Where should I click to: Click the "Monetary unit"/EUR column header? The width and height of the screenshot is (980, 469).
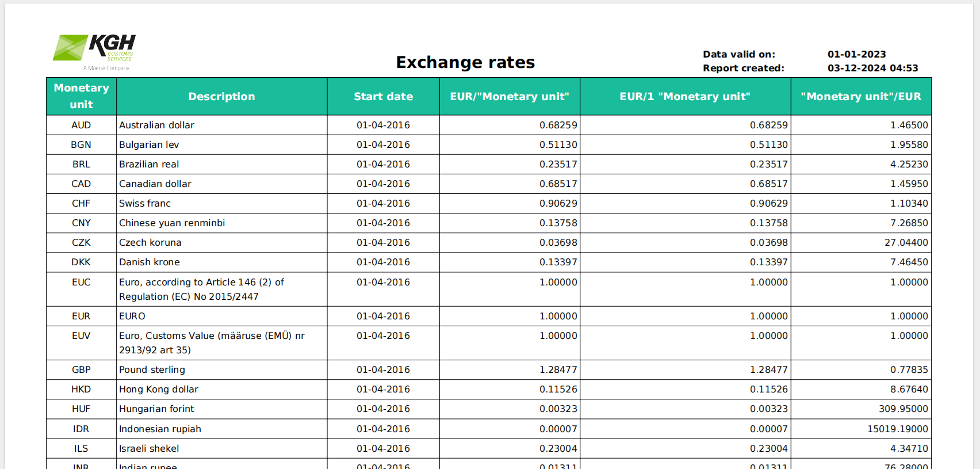click(x=860, y=97)
